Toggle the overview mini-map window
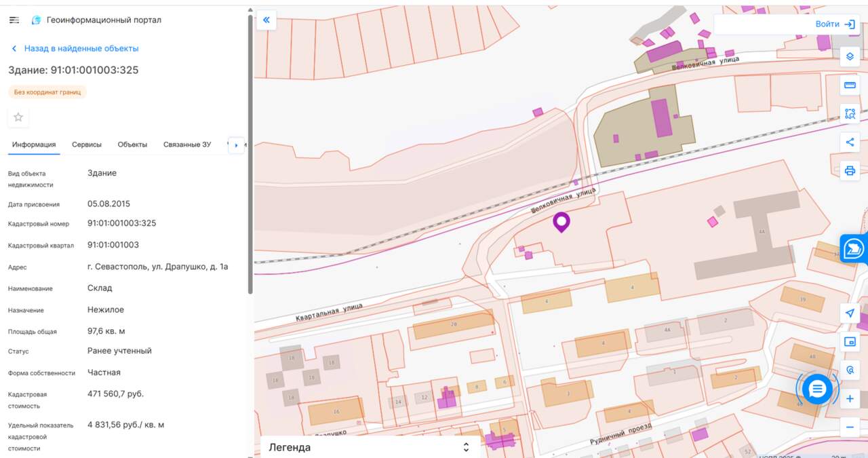This screenshot has height=458, width=868. click(x=850, y=341)
